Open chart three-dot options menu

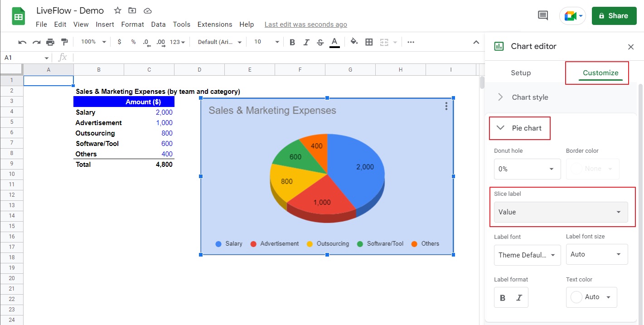point(446,106)
